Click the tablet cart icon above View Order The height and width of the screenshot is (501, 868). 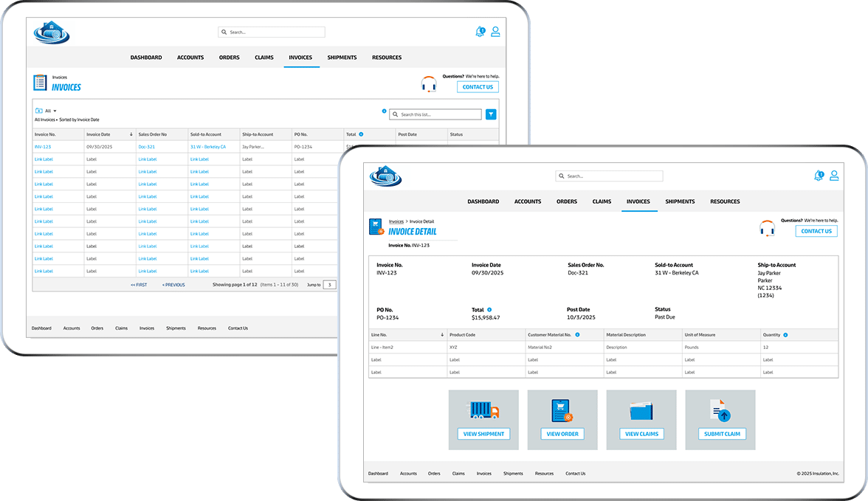coord(562,410)
